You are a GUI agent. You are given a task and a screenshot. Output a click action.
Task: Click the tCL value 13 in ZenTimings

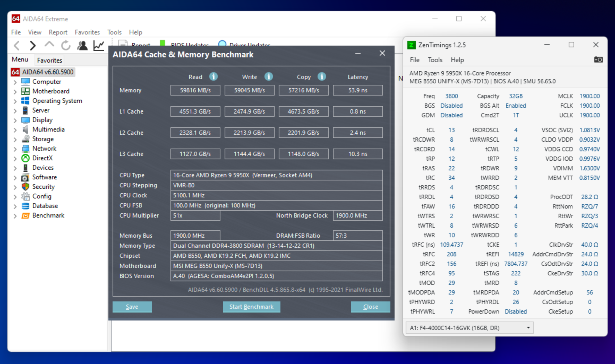451,130
